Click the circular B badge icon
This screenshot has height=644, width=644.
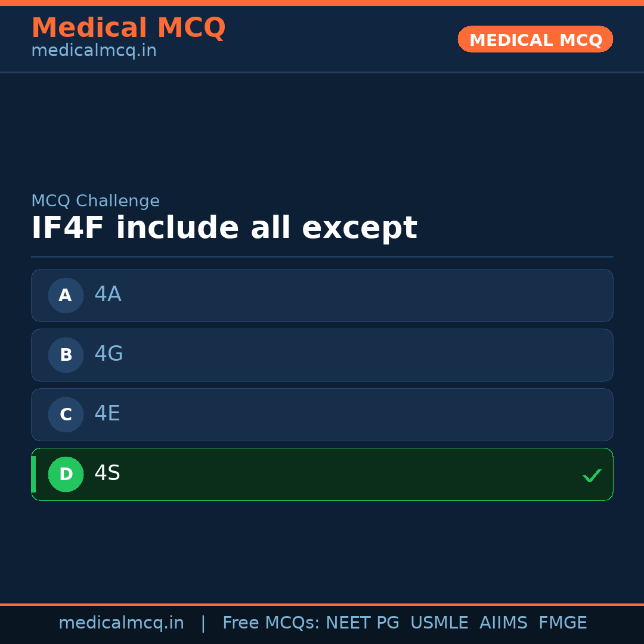tap(66, 355)
